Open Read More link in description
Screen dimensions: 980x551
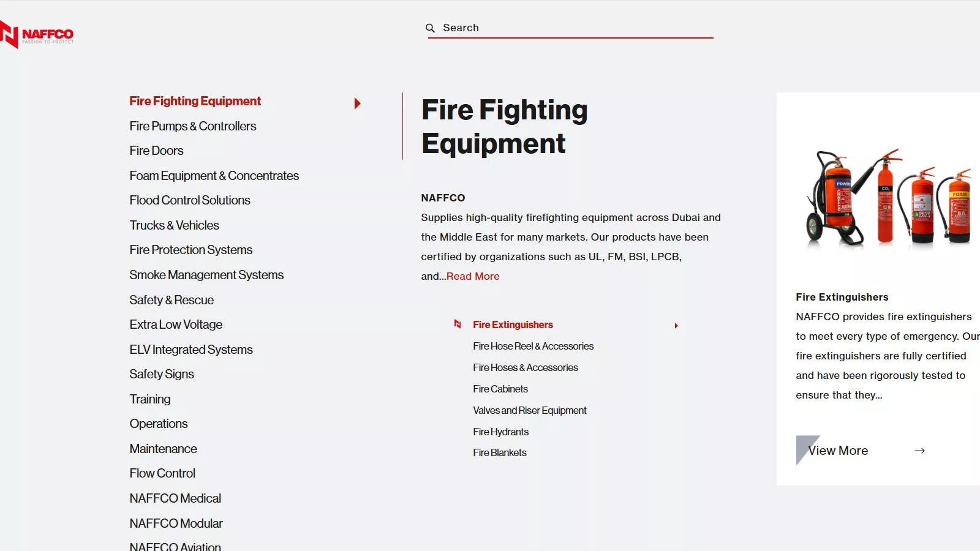tap(473, 276)
